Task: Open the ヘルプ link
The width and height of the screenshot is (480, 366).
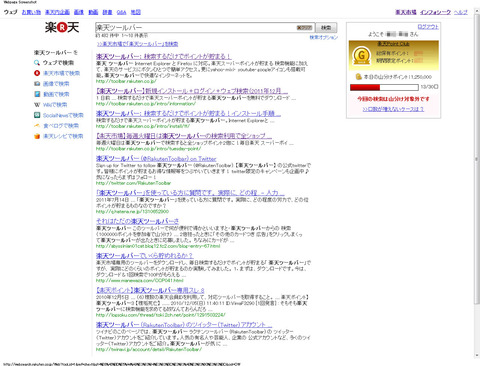Action: (461, 12)
